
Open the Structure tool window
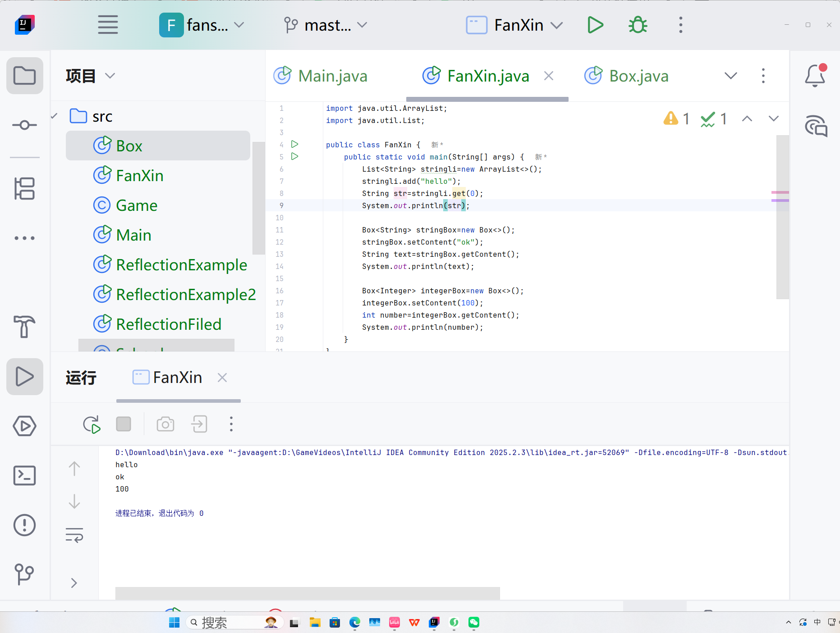25,188
